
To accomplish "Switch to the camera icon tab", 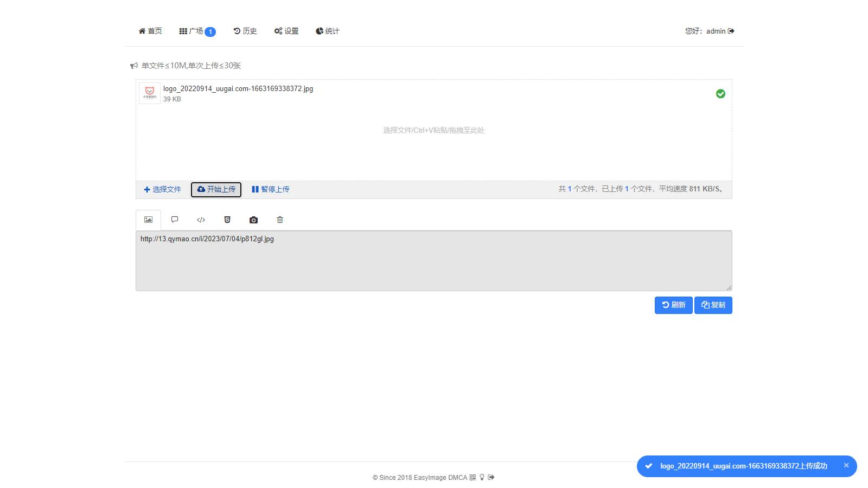I will 253,220.
